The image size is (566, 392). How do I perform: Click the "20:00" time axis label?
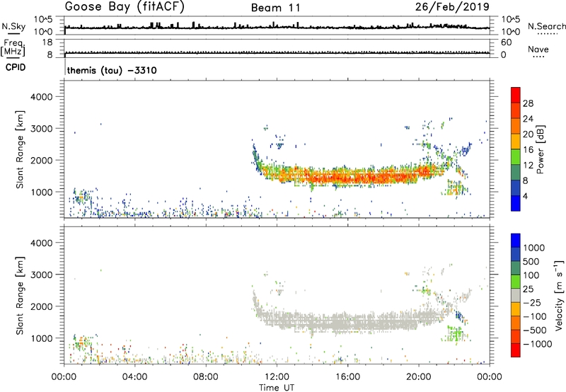click(x=419, y=377)
